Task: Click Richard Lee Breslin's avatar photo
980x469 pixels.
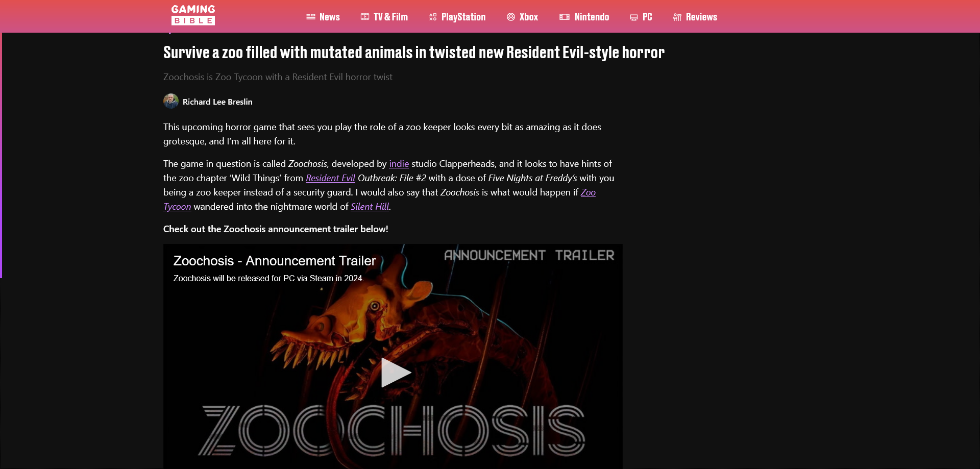Action: 171,101
